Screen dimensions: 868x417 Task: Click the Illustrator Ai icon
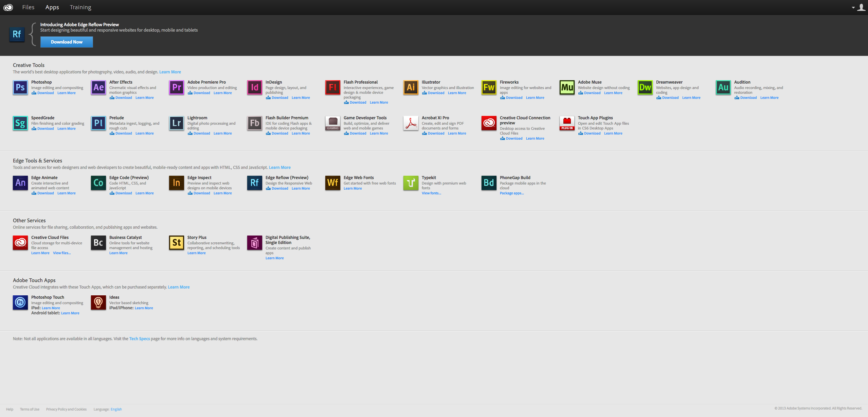(411, 88)
